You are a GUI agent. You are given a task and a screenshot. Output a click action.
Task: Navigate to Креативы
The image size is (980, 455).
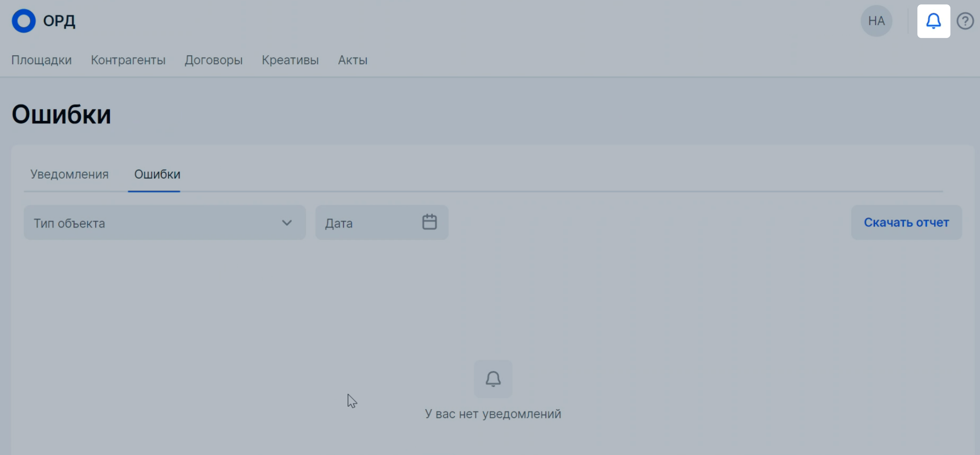[x=290, y=60]
